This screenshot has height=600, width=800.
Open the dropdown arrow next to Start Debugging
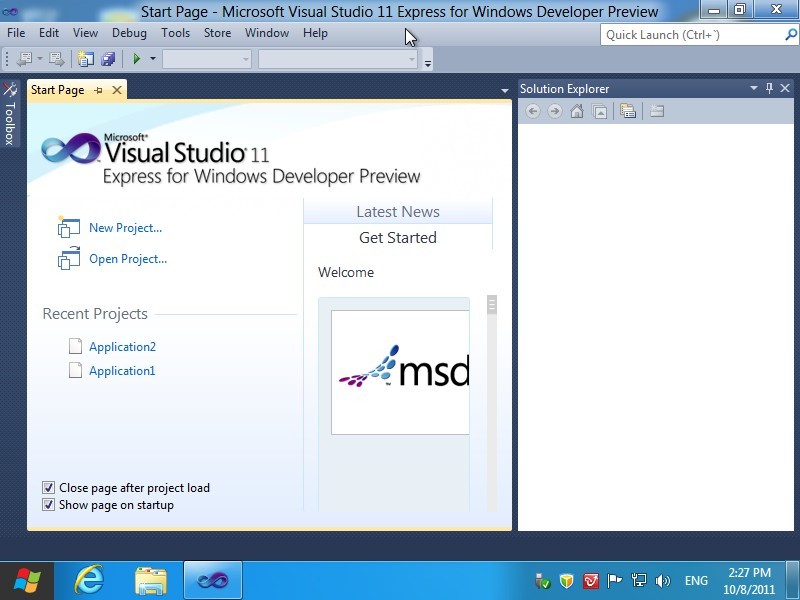[x=153, y=59]
